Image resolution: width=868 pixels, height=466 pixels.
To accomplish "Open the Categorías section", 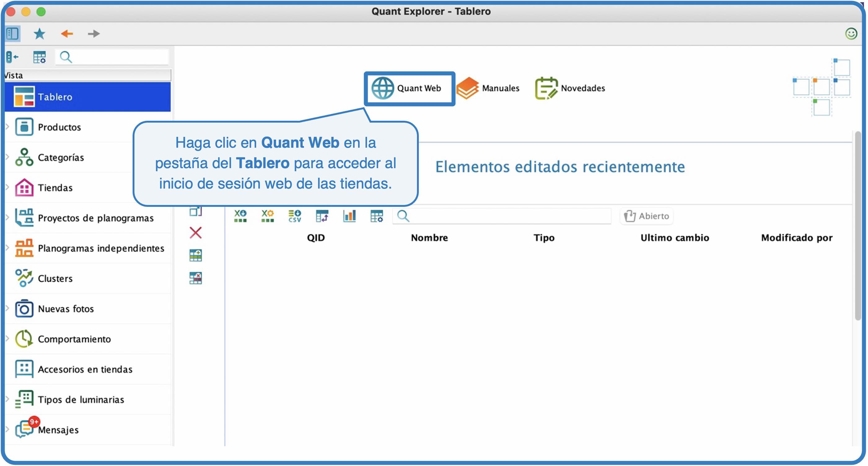I will 61,157.
